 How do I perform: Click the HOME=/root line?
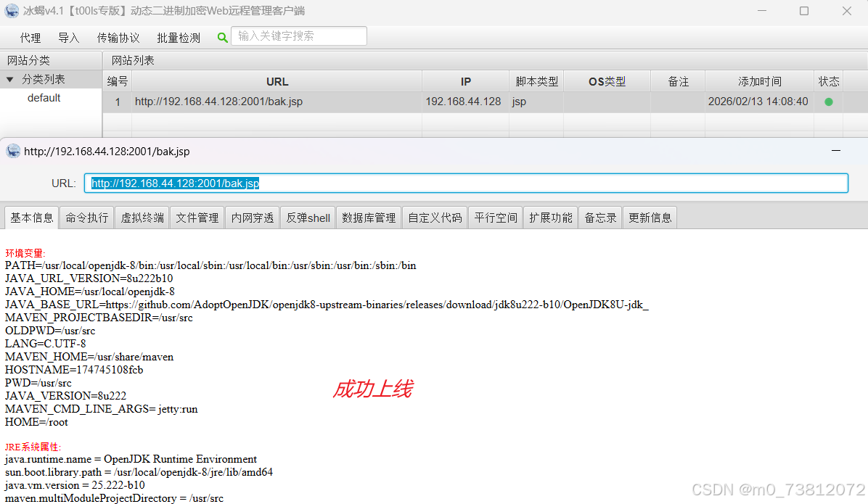click(x=36, y=422)
